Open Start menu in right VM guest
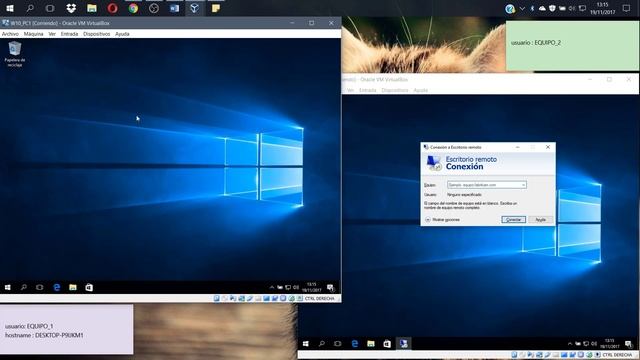The image size is (640, 360). pos(306,344)
